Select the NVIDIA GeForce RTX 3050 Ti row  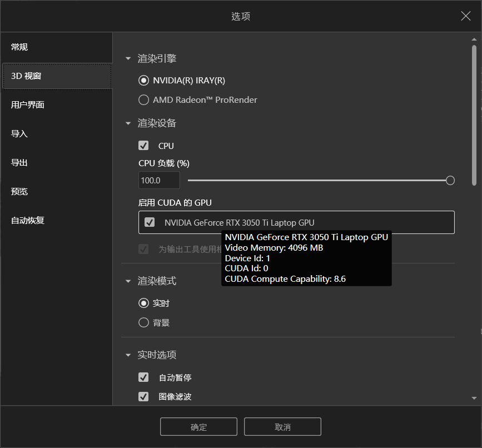(x=296, y=222)
